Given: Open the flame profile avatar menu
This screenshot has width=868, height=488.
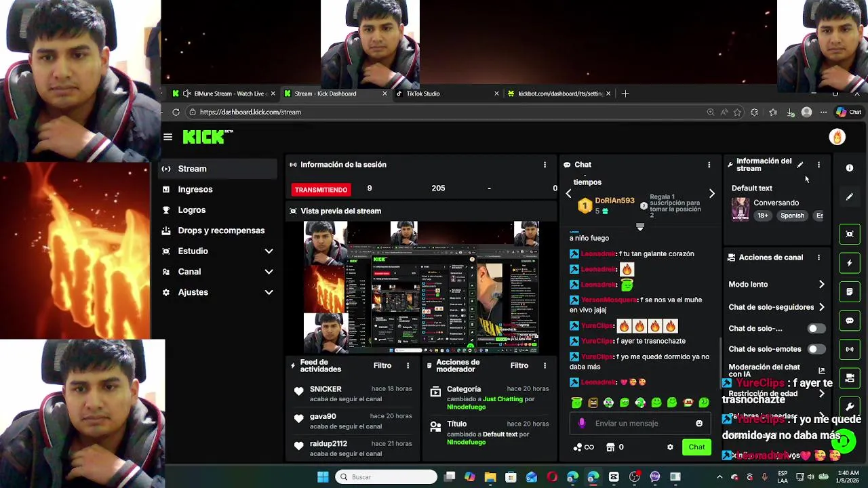Looking at the screenshot, I should (837, 137).
